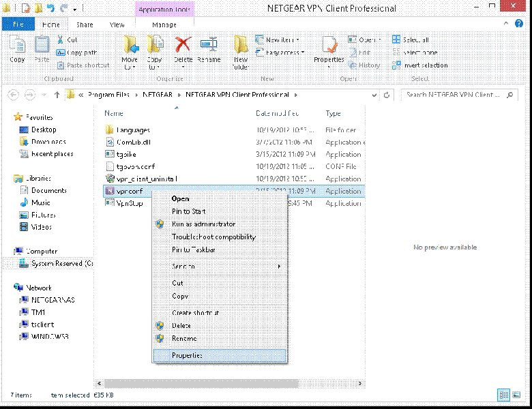Click Invert selection in the ribbon
The width and height of the screenshot is (532, 409).
tap(420, 65)
